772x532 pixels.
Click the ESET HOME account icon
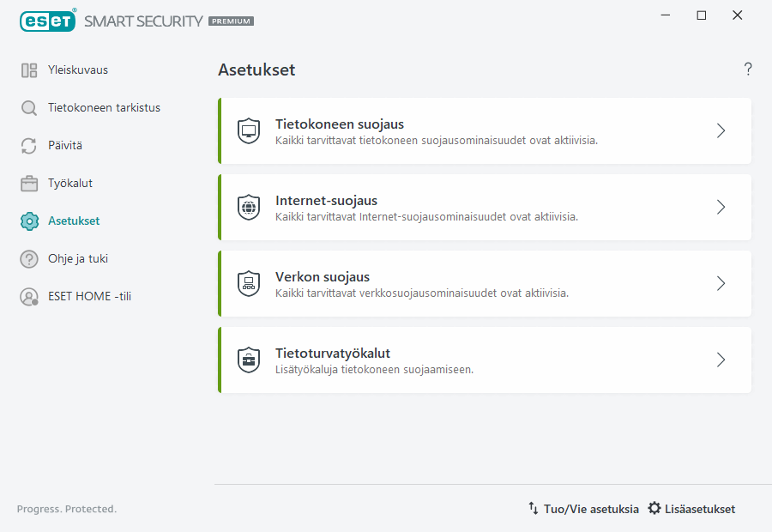click(x=29, y=296)
